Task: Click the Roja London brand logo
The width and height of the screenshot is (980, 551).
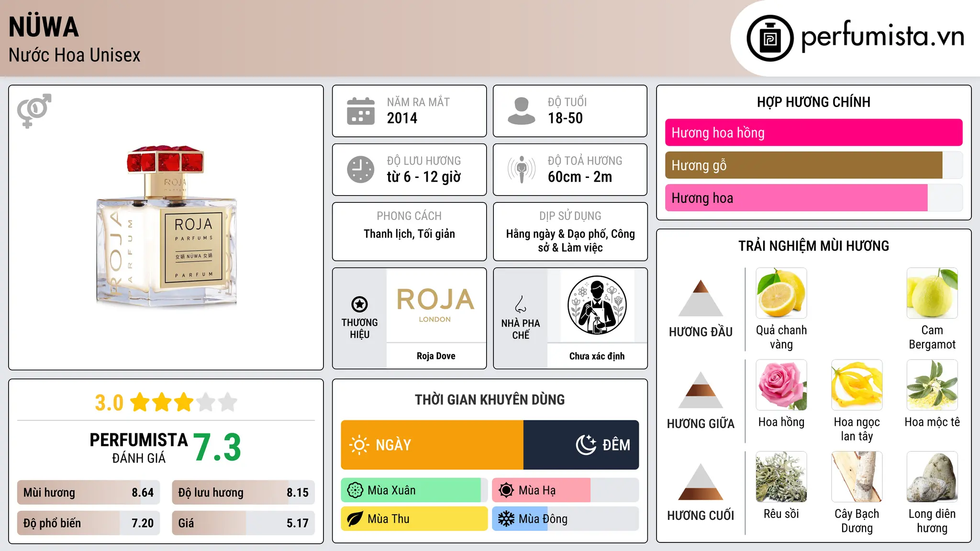Action: coord(435,305)
